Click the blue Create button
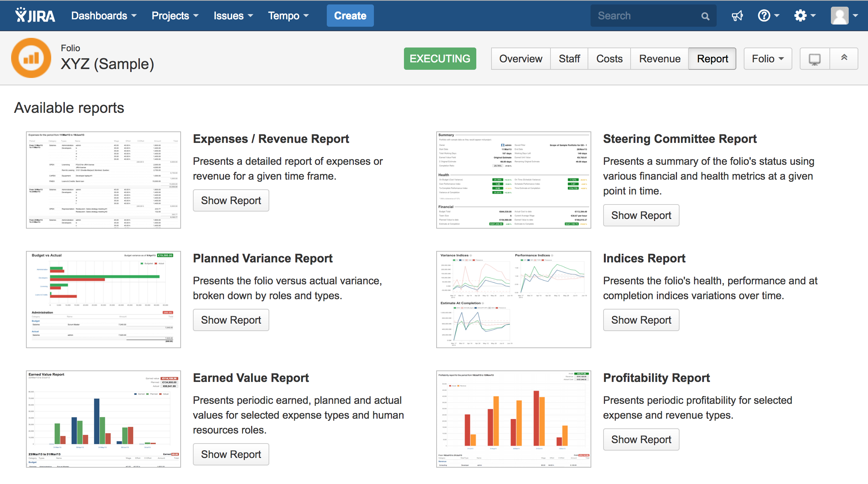 pyautogui.click(x=350, y=16)
